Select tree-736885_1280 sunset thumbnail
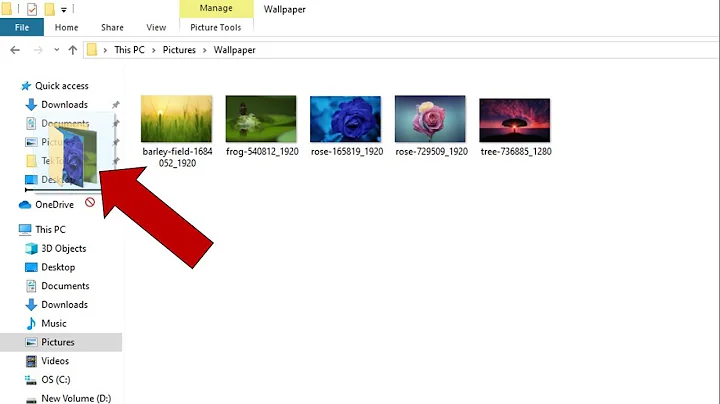 coord(515,120)
